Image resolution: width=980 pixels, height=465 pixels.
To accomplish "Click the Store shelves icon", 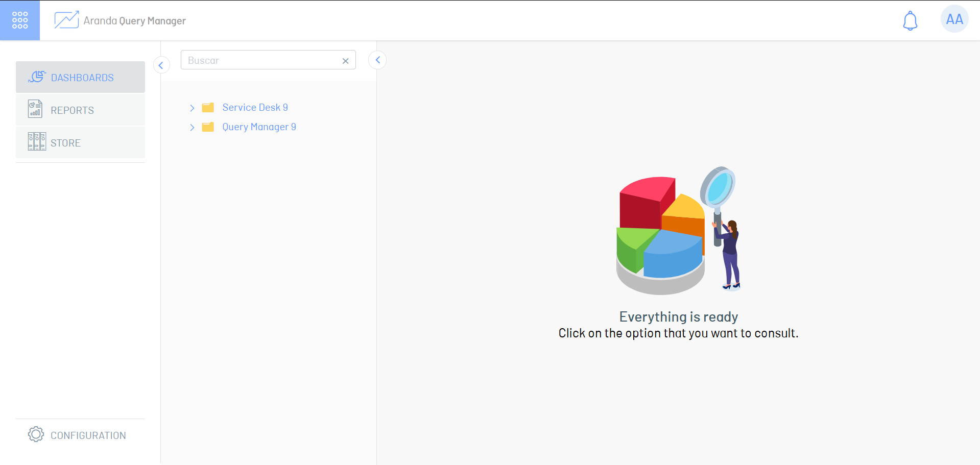I will pos(37,142).
